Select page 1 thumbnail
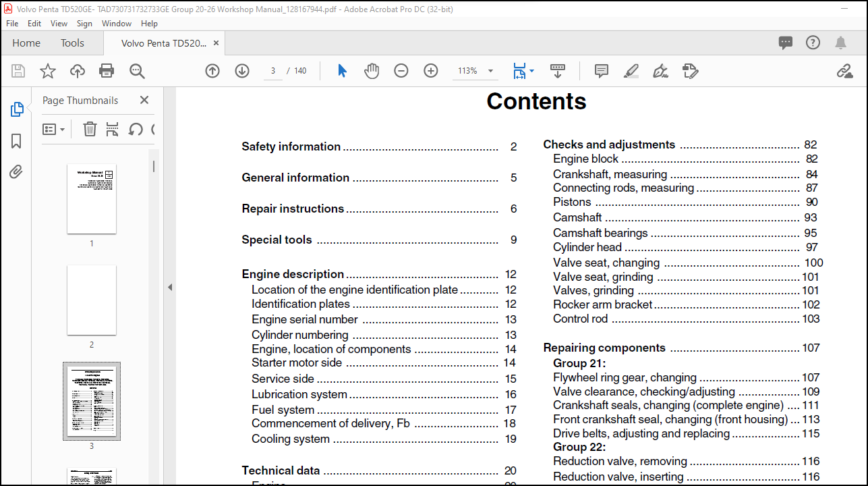Image resolution: width=868 pixels, height=486 pixels. [x=92, y=199]
